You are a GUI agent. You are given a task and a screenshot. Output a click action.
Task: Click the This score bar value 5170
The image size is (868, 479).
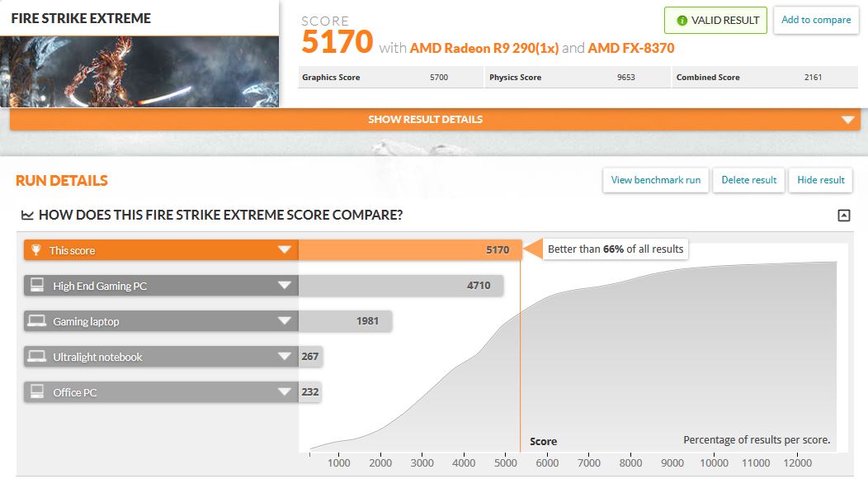[498, 250]
